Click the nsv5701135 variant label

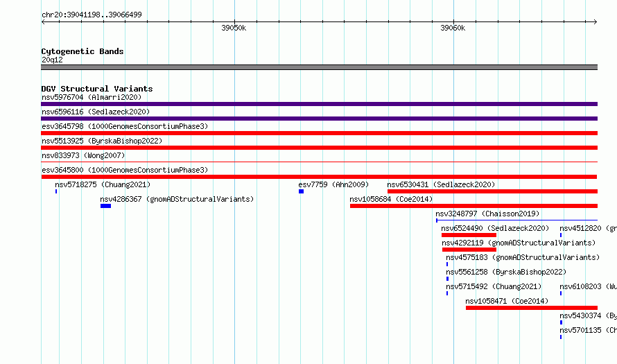coord(588,330)
